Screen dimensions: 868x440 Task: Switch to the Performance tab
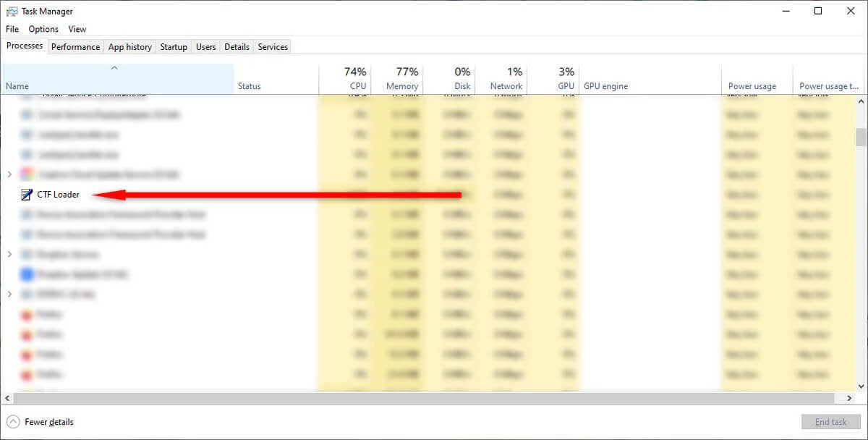[75, 46]
